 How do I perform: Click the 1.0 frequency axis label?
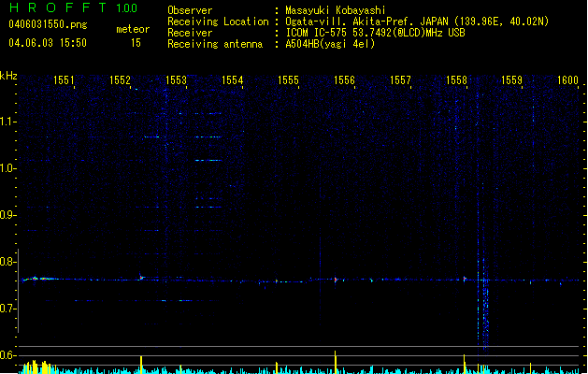coord(7,168)
